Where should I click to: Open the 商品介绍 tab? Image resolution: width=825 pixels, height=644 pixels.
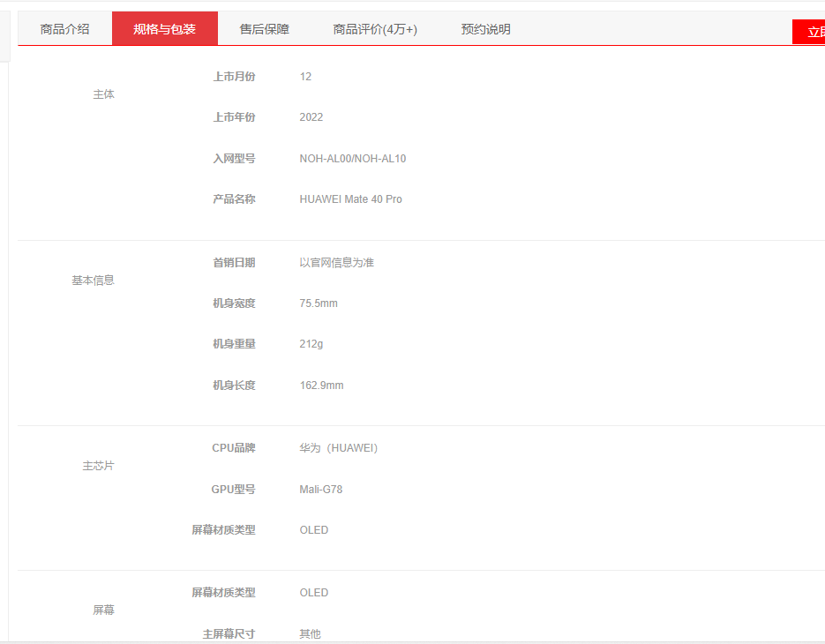click(x=64, y=29)
